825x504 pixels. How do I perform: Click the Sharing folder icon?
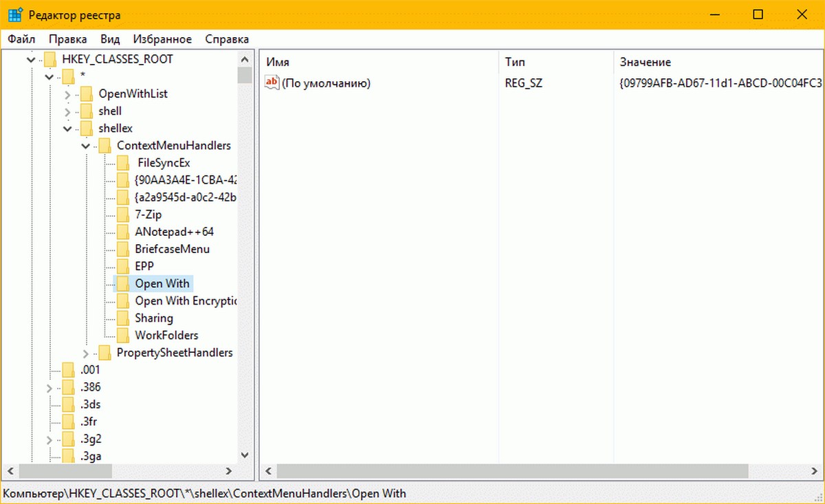pos(122,318)
